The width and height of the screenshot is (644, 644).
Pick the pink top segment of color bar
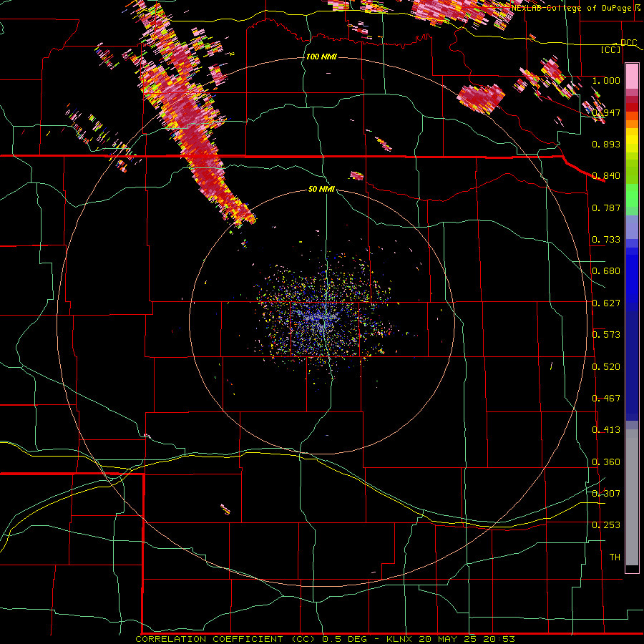pyautogui.click(x=632, y=77)
